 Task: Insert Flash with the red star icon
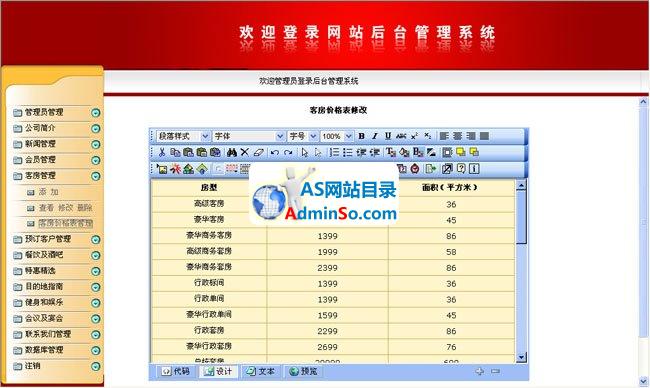175,169
